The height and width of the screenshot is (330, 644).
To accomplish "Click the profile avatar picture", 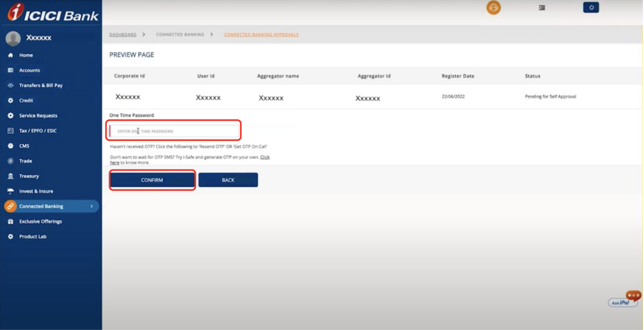I will coord(13,38).
